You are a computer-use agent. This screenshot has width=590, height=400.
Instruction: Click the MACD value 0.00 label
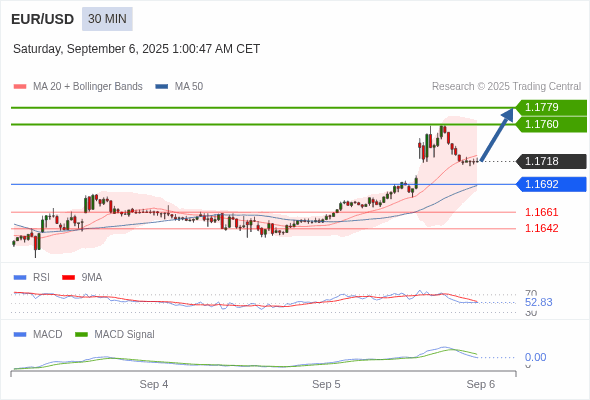point(535,357)
